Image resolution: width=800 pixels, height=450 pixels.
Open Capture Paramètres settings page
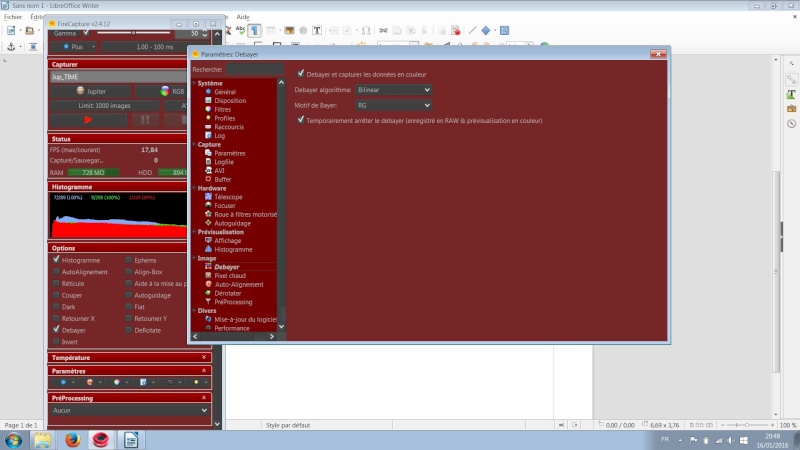[x=230, y=153]
